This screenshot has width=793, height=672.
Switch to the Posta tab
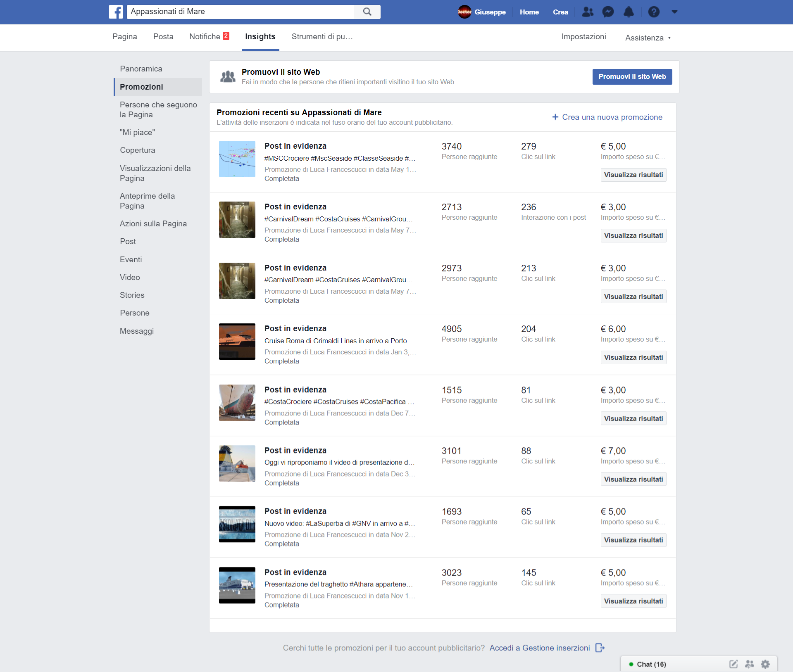[x=163, y=36]
